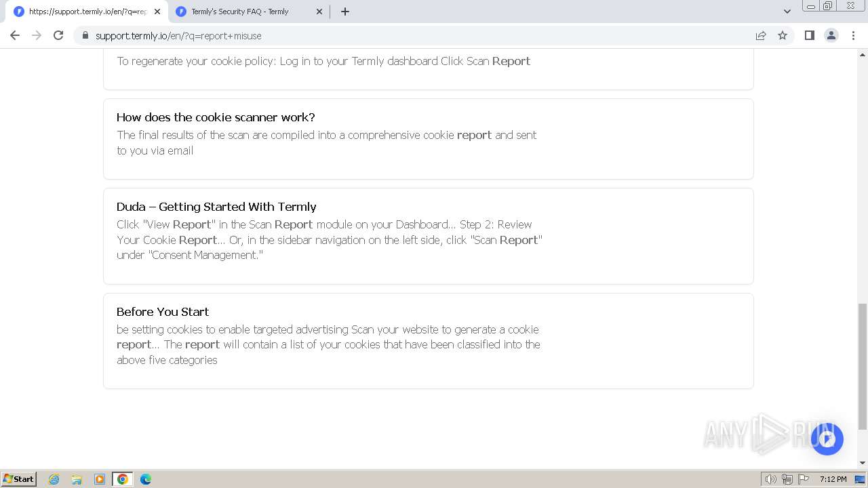Go back to the previous page
This screenshot has width=868, height=488.
(x=15, y=35)
